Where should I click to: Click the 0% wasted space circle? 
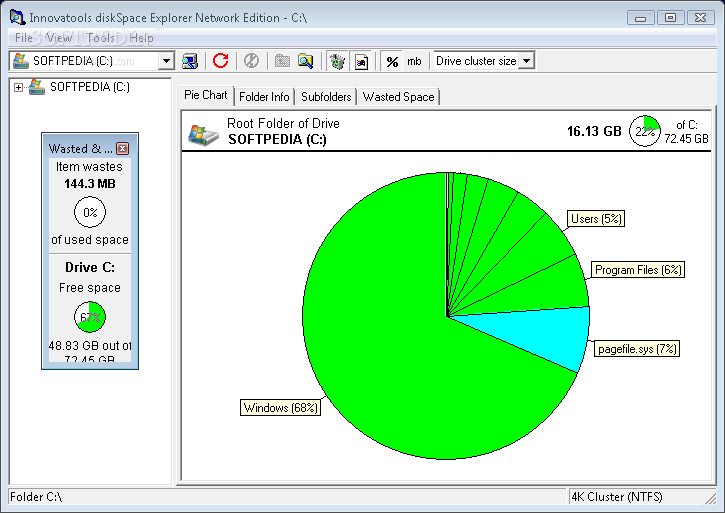click(90, 212)
